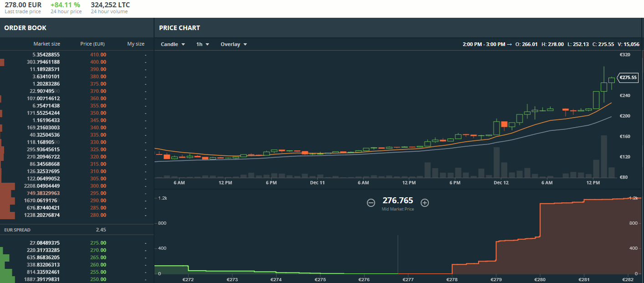Open the 1h interval dropdown

(202, 44)
